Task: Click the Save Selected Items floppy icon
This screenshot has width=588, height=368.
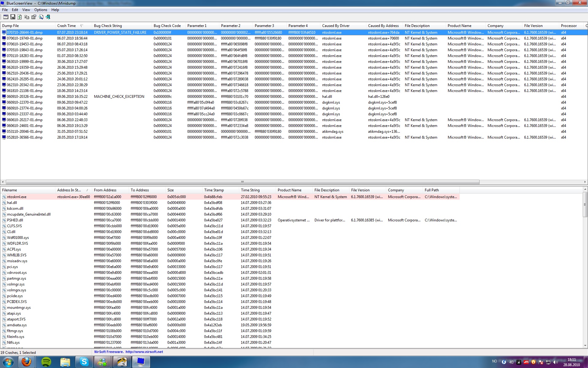Action: pyautogui.click(x=13, y=17)
